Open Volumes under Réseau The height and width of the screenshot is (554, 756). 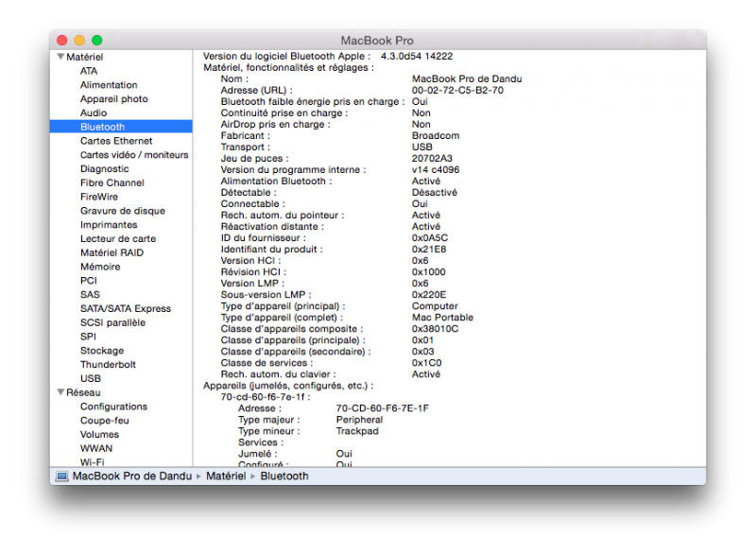[x=100, y=435]
